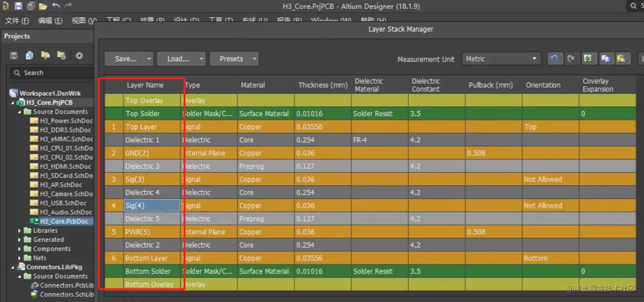The height and width of the screenshot is (302, 644).
Task: Open the Measurement Unit Metric combo box
Action: pos(501,59)
